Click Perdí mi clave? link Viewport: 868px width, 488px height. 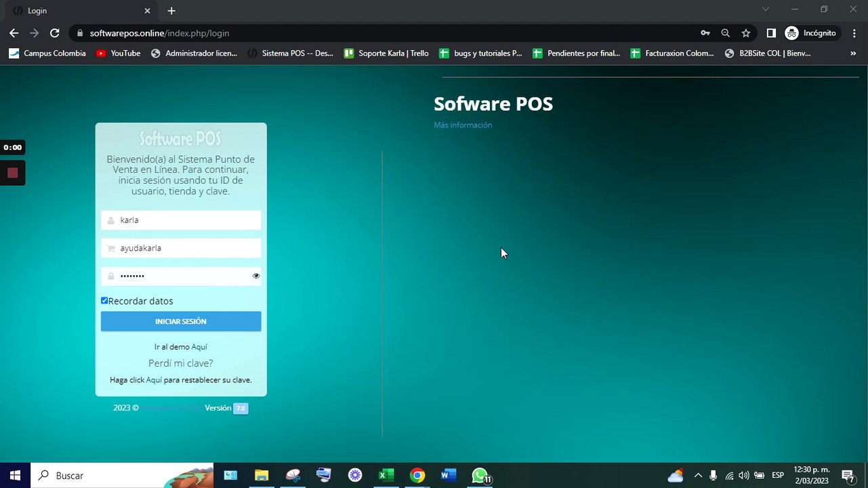click(x=181, y=363)
